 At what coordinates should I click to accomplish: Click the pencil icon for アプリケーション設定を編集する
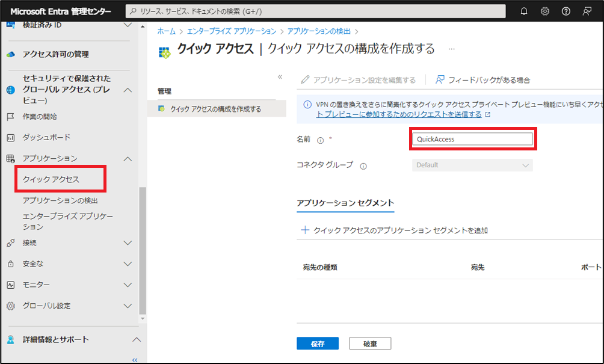click(305, 80)
